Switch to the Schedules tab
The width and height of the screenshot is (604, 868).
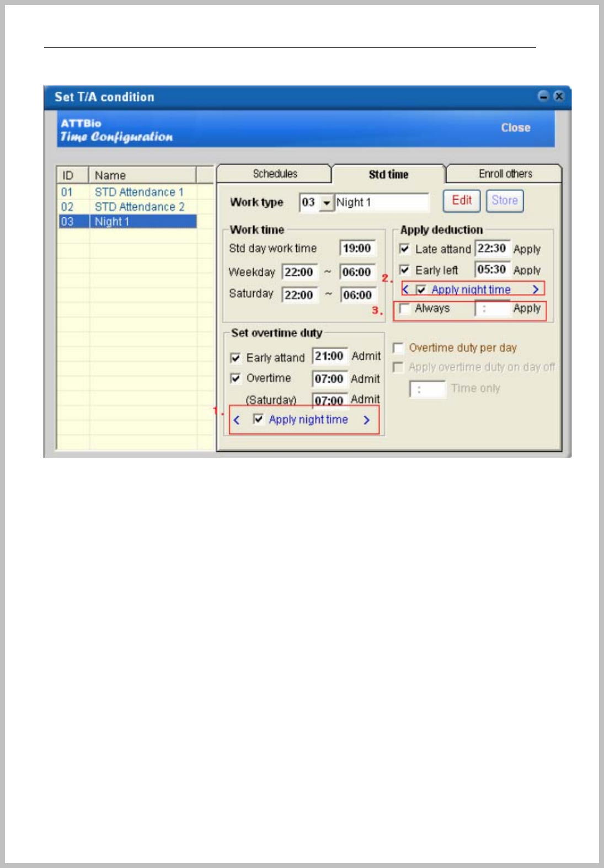275,174
